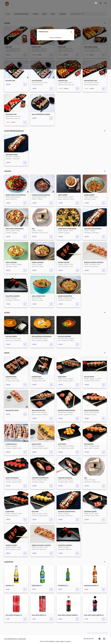Viewport: 111px width, 644px height.
Task: Collapse the როლი section chevron
Action: [x=105, y=353]
